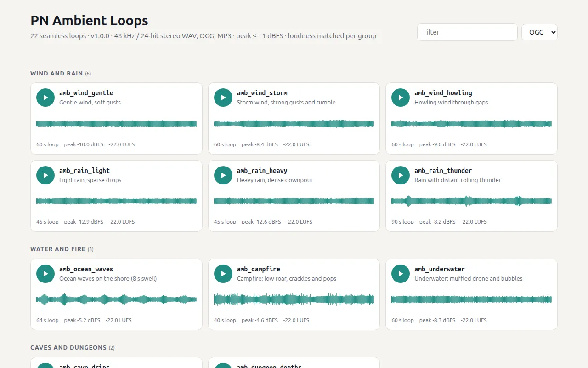This screenshot has width=588, height=368.
Task: Play the amb_rain_heavy loop
Action: click(x=223, y=175)
